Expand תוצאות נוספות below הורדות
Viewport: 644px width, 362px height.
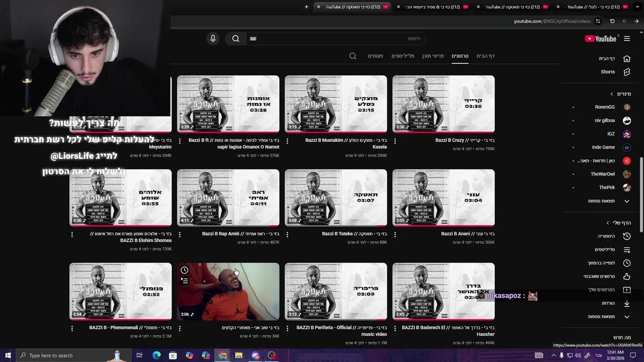(x=609, y=317)
